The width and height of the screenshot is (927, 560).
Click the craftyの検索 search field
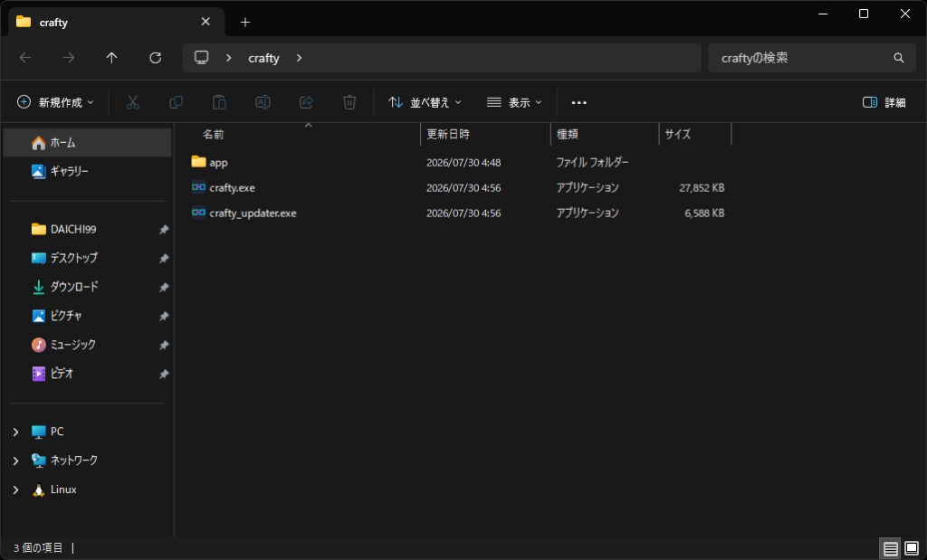click(812, 58)
